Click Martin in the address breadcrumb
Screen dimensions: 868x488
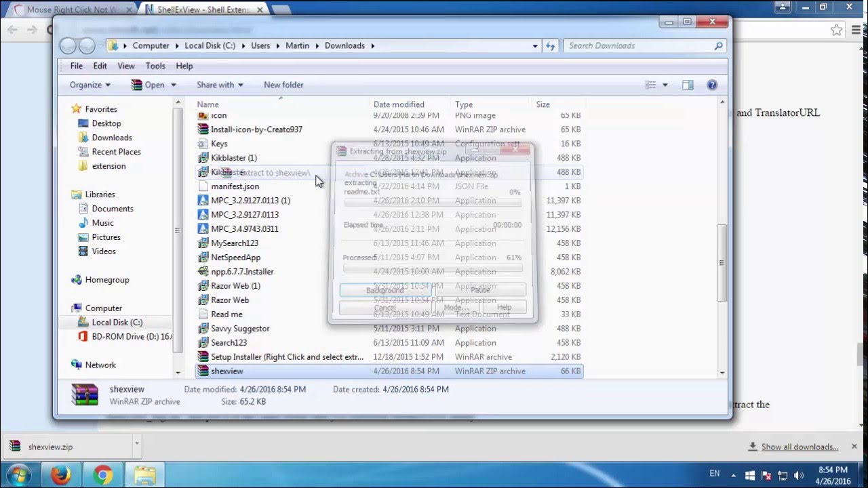tap(297, 46)
